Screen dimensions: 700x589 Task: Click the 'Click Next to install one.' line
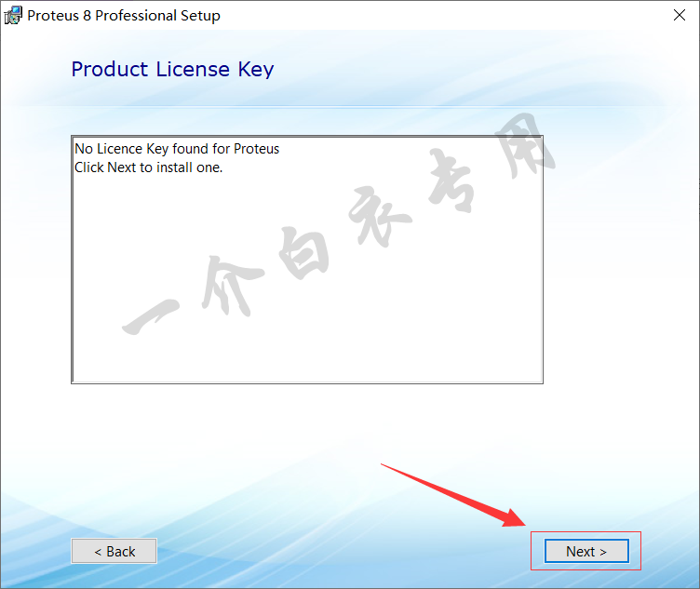click(x=148, y=167)
